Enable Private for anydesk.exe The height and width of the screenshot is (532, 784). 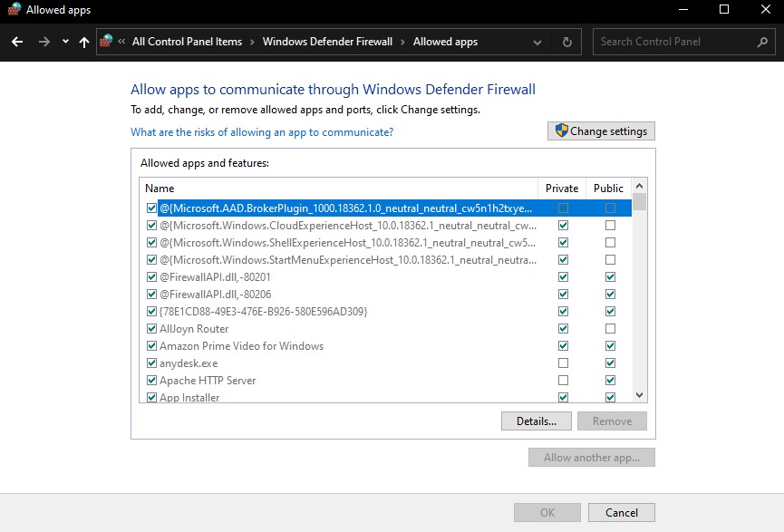[564, 363]
